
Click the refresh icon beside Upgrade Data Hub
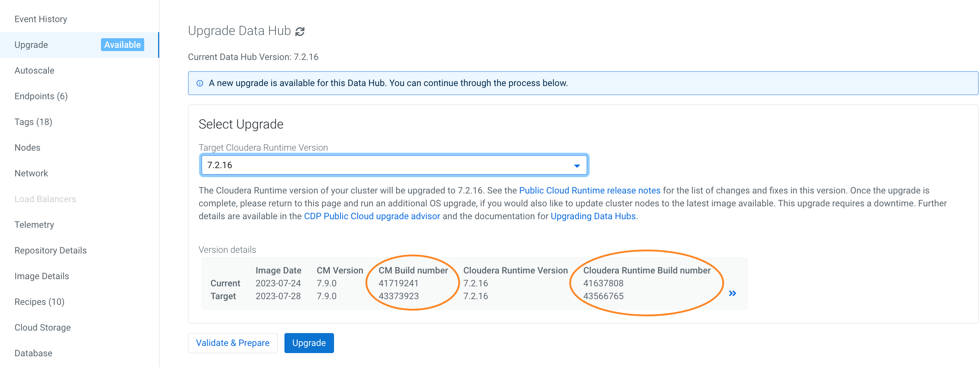click(x=300, y=31)
